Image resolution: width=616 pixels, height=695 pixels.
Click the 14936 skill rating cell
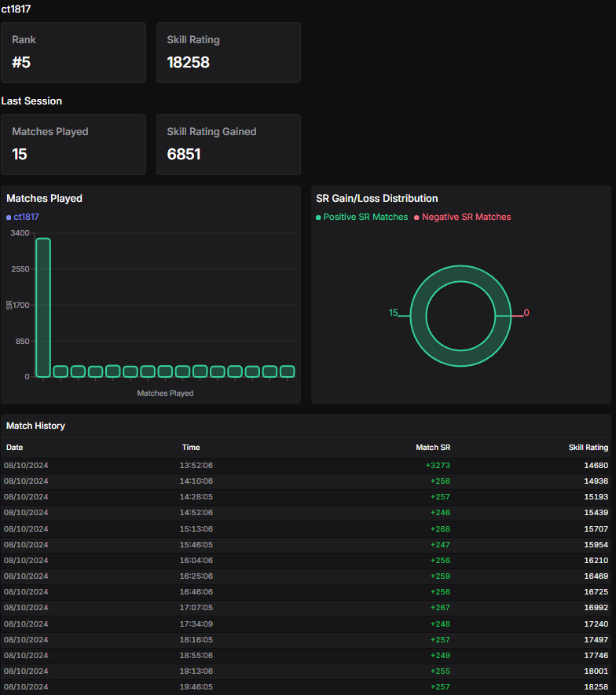[596, 481]
